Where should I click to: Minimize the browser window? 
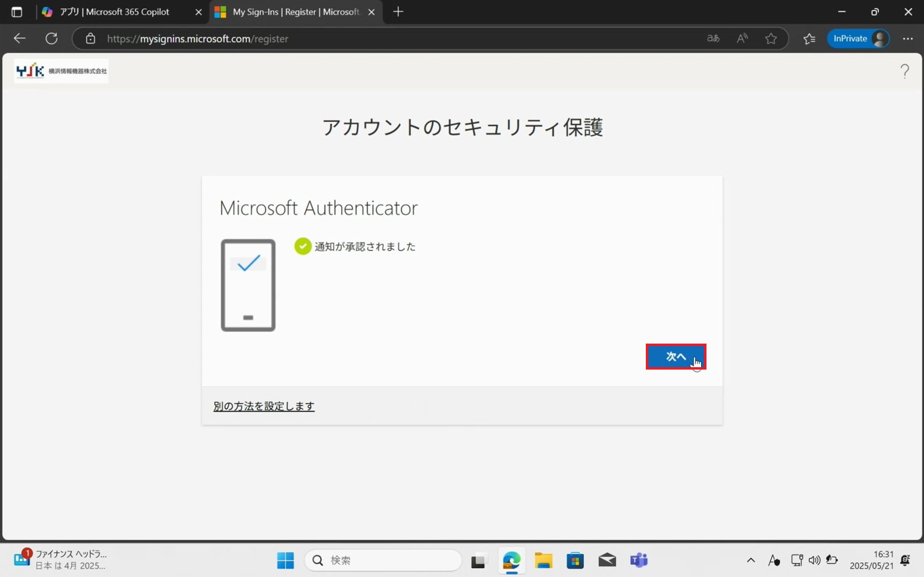[842, 12]
